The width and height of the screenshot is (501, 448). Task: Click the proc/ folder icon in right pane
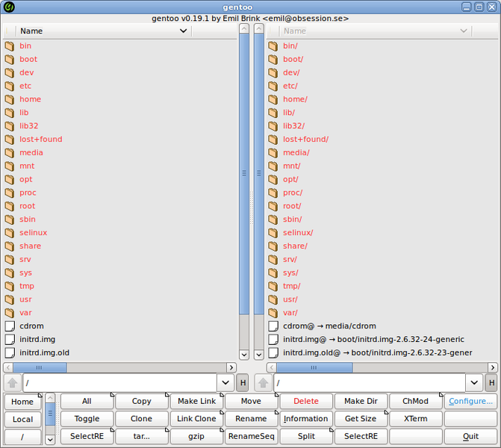273,193
